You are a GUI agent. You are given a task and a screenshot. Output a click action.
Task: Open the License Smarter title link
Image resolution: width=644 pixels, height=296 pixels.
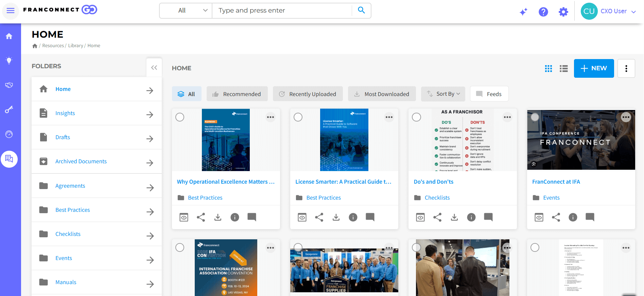343,182
